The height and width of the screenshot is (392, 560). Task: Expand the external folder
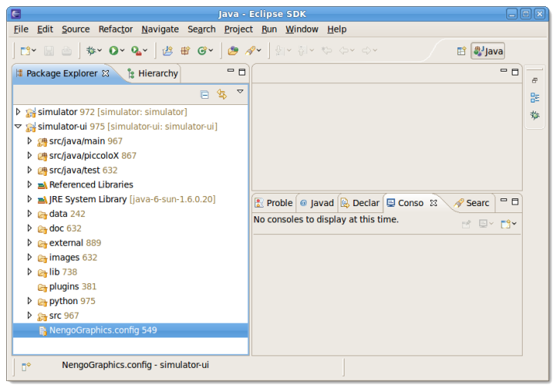coord(30,243)
